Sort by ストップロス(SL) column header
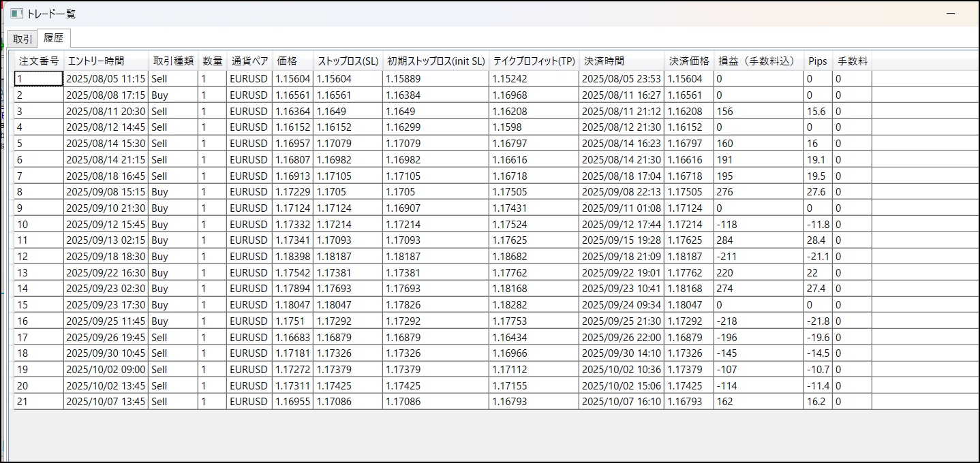Screen dimensions: 980x463 tap(348, 61)
